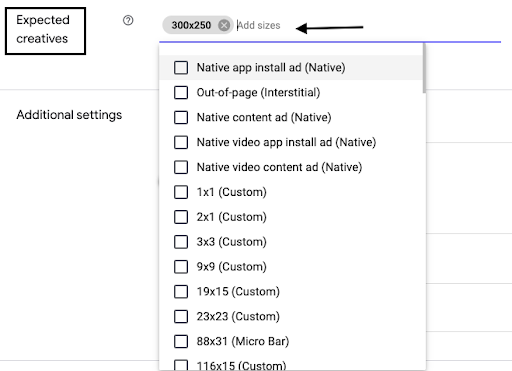Select the 116x15 (Custom) checkbox
This screenshot has width=512, height=371.
click(x=181, y=365)
